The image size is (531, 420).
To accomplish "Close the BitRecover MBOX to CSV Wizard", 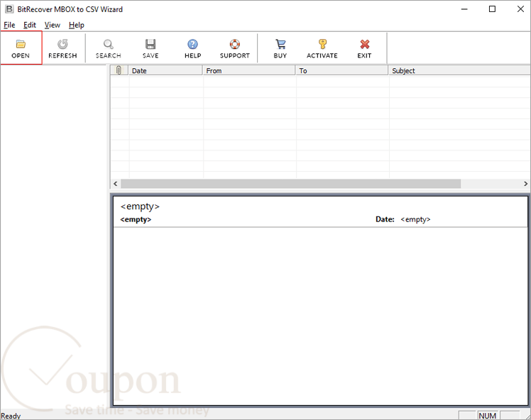I will click(x=520, y=9).
